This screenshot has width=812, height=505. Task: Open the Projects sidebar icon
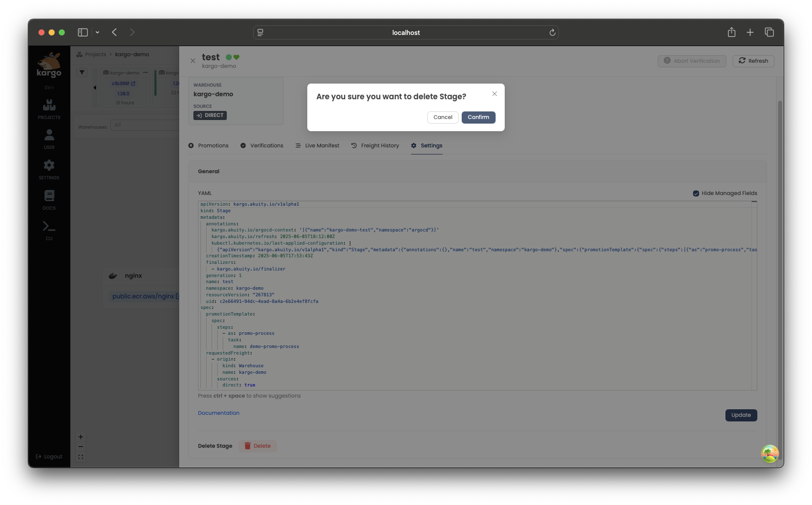coord(49,108)
